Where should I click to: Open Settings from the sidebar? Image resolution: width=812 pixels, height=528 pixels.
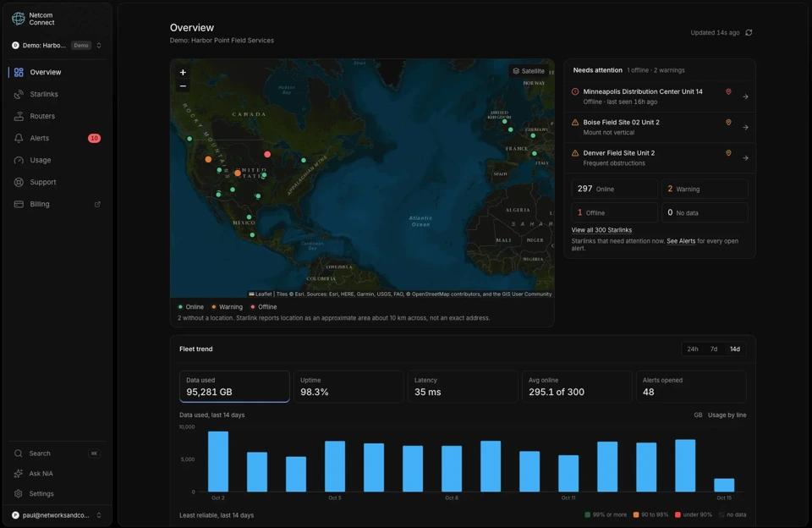click(57, 494)
